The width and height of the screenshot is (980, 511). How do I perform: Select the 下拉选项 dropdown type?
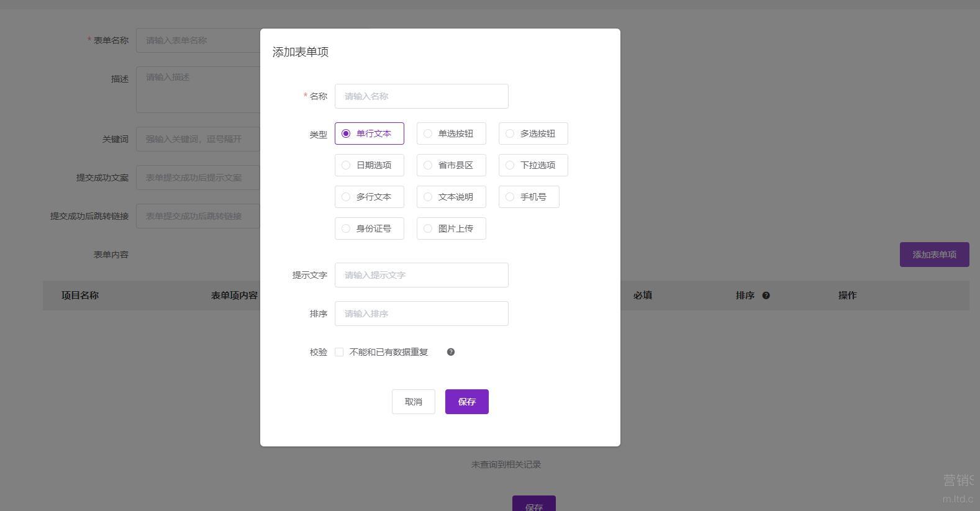pos(533,165)
